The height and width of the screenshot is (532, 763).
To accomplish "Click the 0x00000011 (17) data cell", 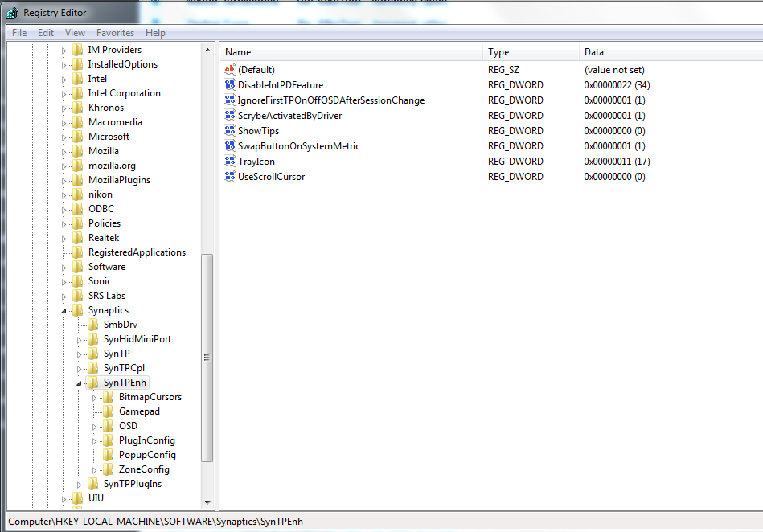I will [x=617, y=162].
